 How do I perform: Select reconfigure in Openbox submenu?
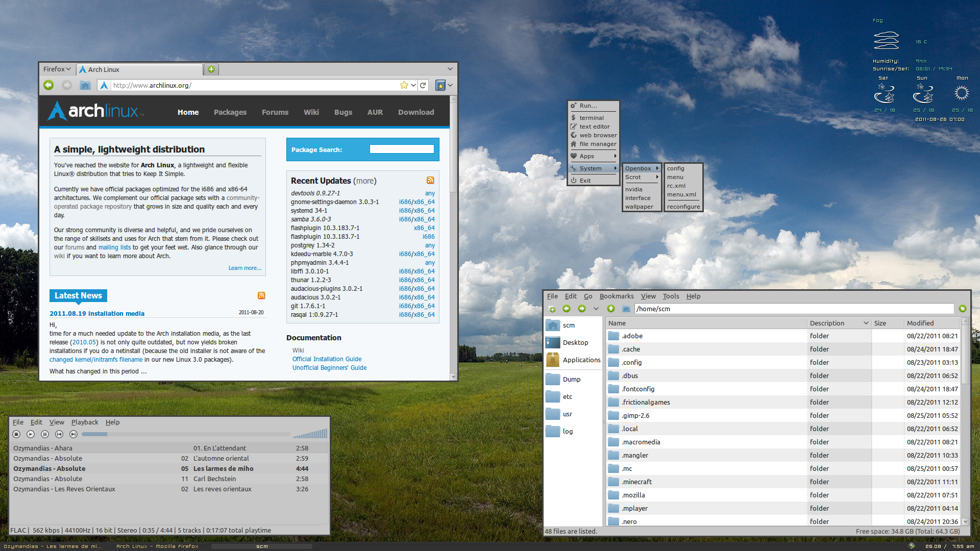[683, 207]
